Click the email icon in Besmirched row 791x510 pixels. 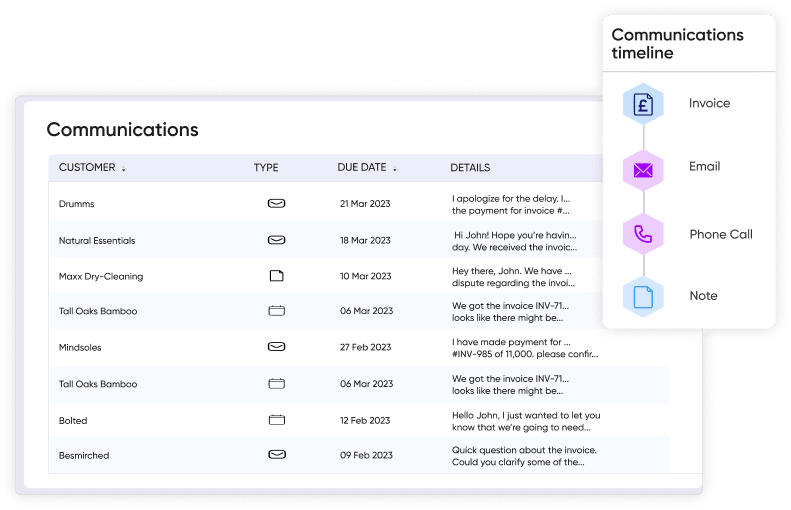click(277, 455)
